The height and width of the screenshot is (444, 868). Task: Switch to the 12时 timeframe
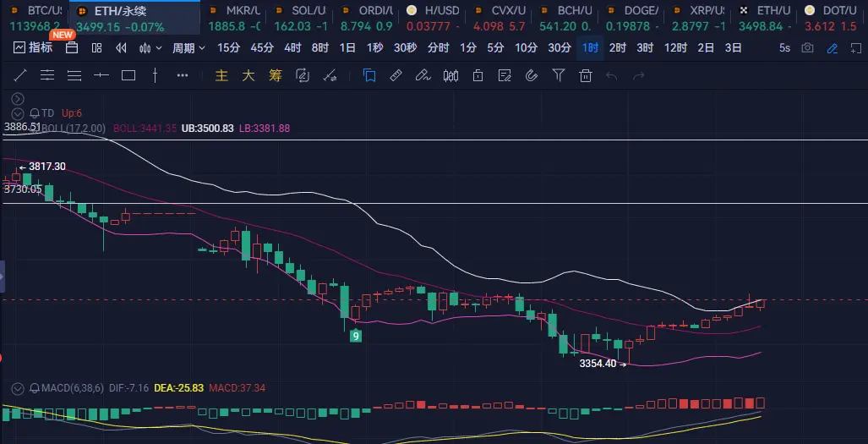(675, 48)
